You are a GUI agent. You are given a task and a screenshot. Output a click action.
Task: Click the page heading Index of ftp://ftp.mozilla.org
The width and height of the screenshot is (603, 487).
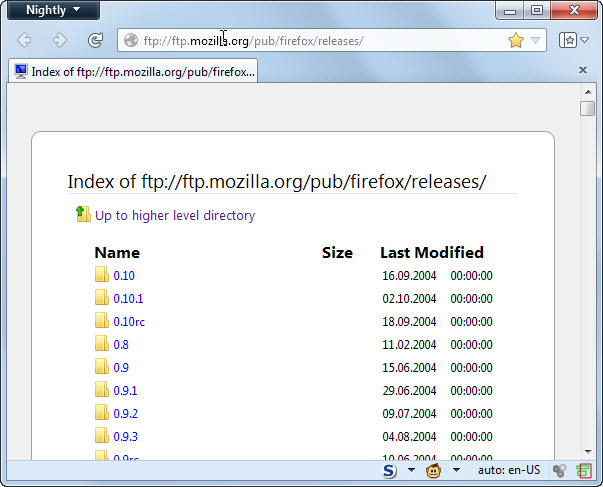[277, 182]
